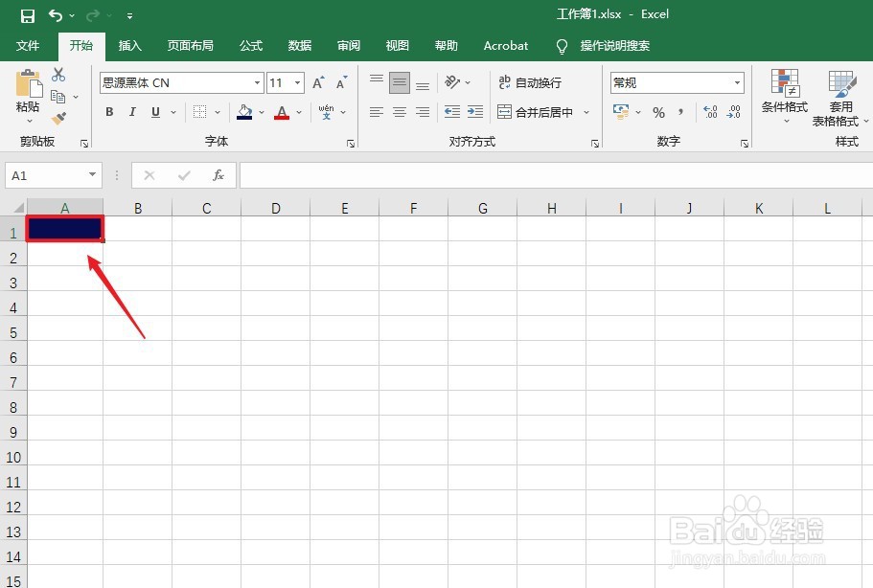The width and height of the screenshot is (873, 588).
Task: Open the font name dropdown
Action: click(257, 82)
